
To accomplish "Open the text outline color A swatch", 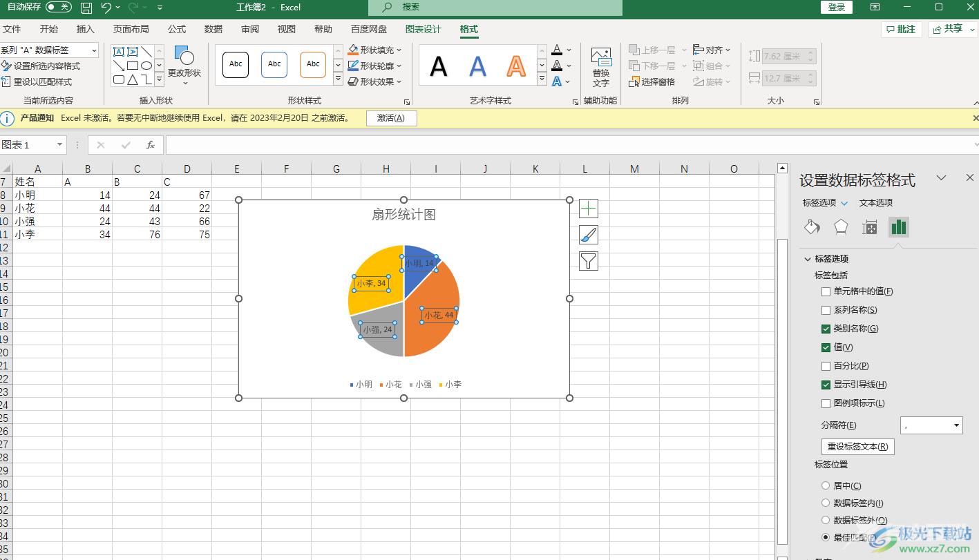I will pyautogui.click(x=557, y=66).
